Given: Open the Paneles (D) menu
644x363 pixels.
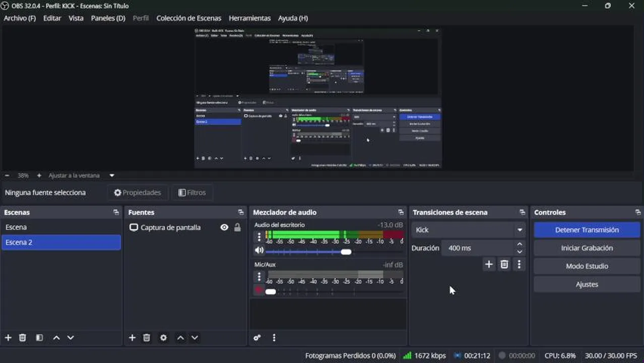Looking at the screenshot, I should (108, 18).
